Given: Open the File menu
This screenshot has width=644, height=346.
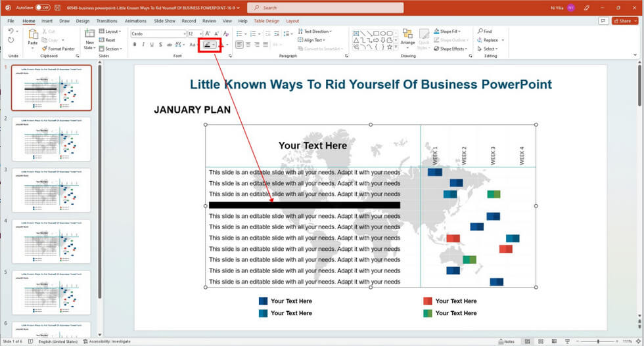Looking at the screenshot, I should (11, 21).
